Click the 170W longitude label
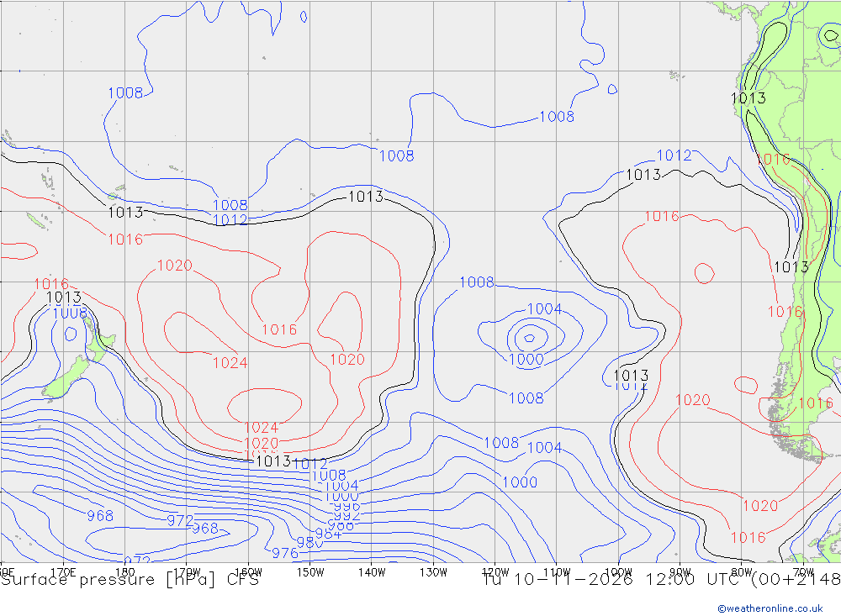Screen dimensions: 841x616 coord(187,572)
